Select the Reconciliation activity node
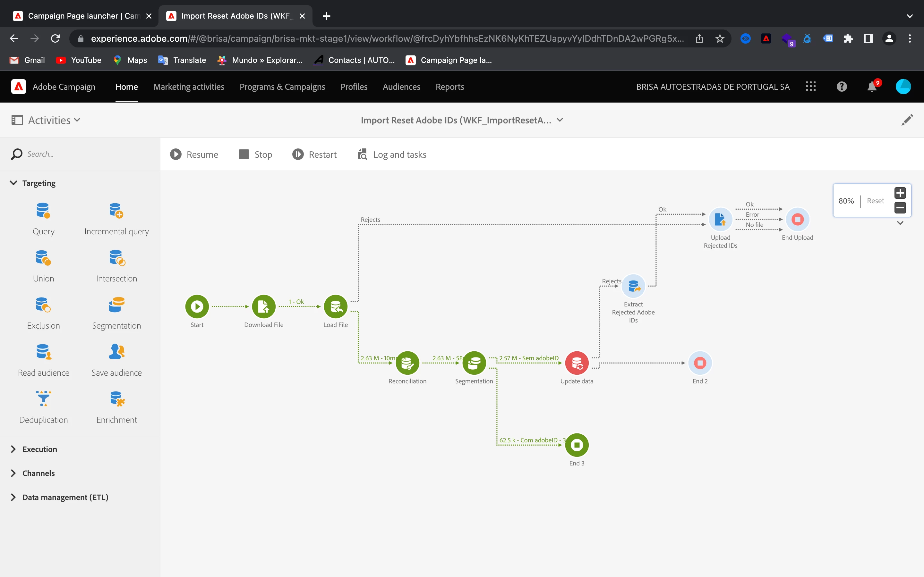Screen dimensions: 924x577 pyautogui.click(x=407, y=363)
